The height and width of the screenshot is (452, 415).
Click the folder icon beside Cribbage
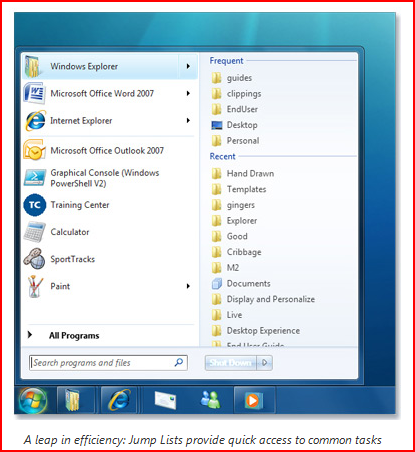coord(216,252)
